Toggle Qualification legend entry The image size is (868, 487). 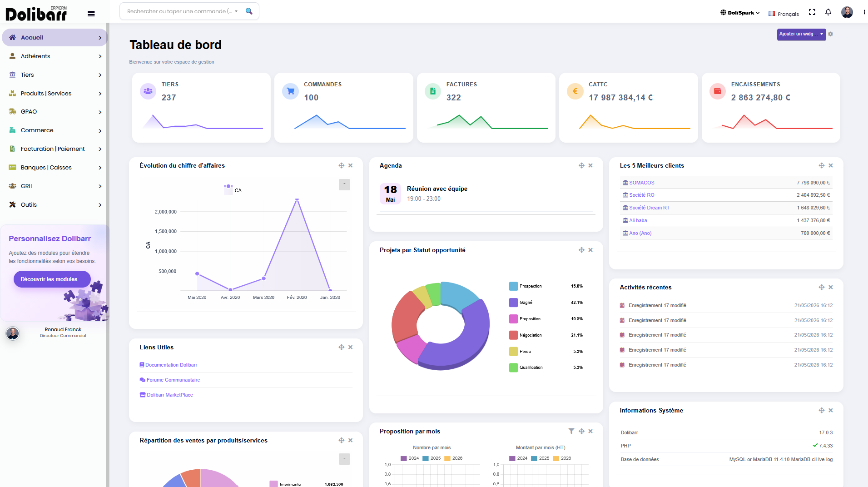(526, 368)
